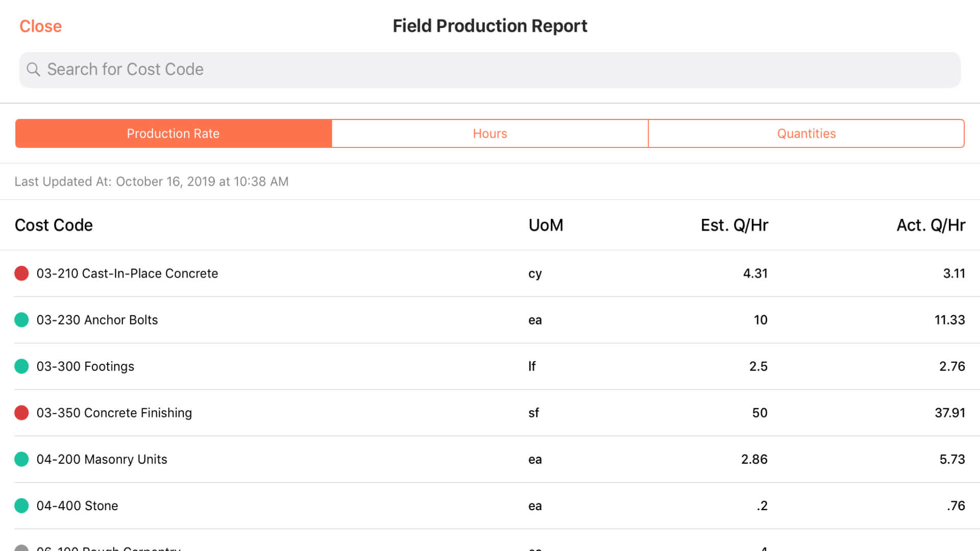
Task: Click the Act. Q/Hr column header
Action: (930, 225)
